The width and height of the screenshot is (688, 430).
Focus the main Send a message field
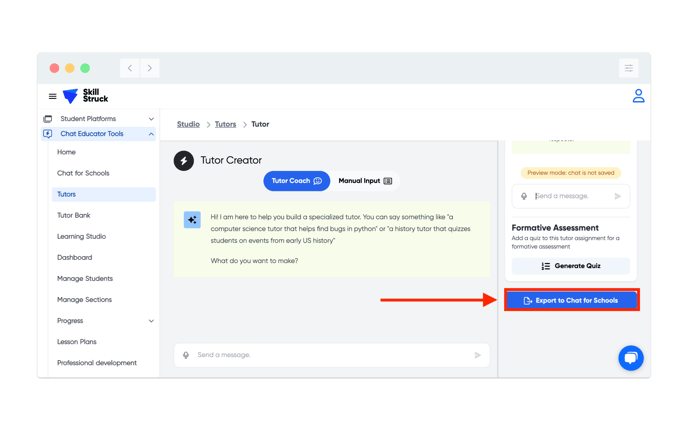(332, 355)
